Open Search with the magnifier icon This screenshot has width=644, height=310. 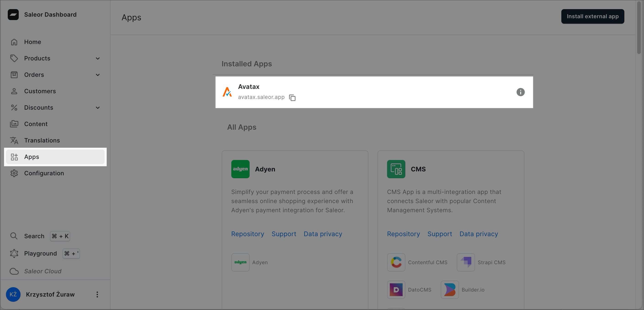tap(14, 236)
